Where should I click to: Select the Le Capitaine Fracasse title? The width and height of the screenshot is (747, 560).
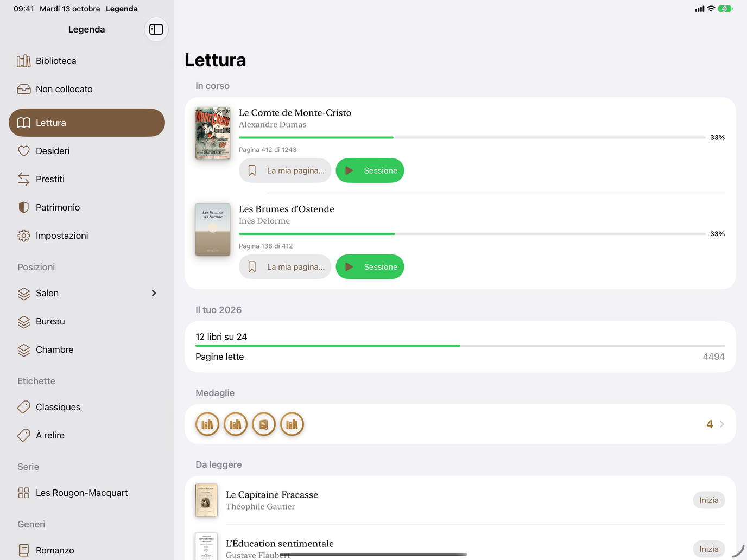pyautogui.click(x=272, y=495)
